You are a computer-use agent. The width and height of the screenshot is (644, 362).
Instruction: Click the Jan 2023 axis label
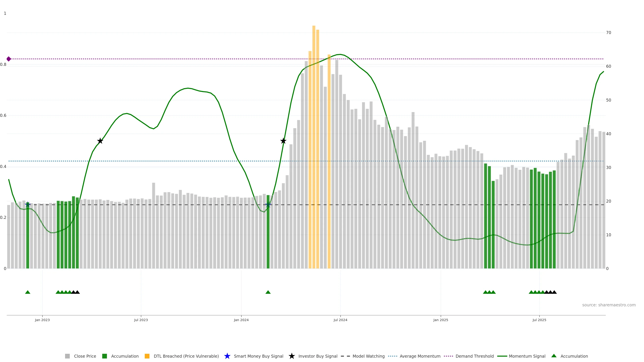42,320
